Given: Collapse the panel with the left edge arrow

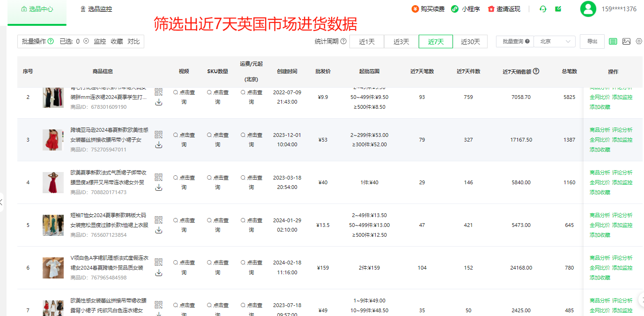Looking at the screenshot, I should [x=2, y=202].
